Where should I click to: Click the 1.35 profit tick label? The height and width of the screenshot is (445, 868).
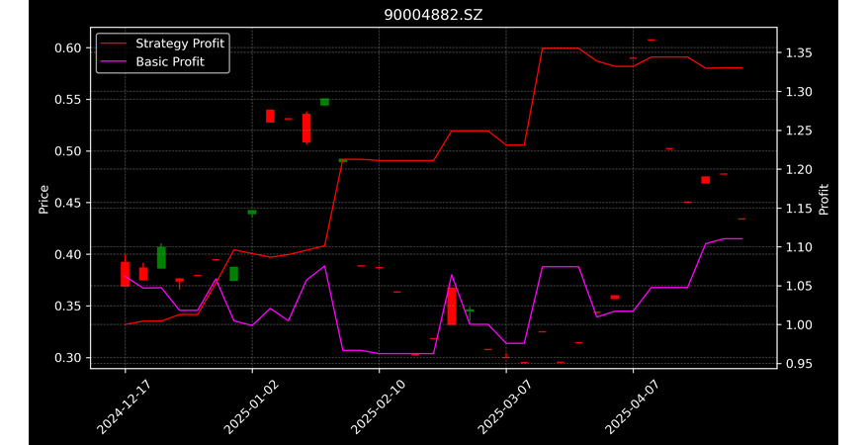coord(799,53)
